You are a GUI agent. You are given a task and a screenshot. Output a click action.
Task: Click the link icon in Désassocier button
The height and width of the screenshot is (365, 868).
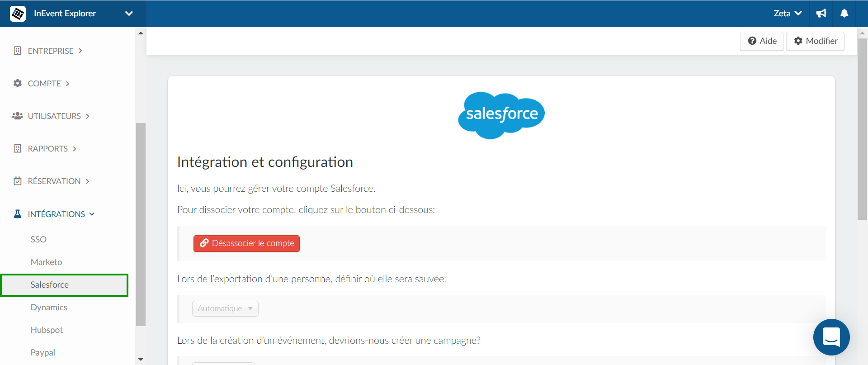pyautogui.click(x=204, y=243)
